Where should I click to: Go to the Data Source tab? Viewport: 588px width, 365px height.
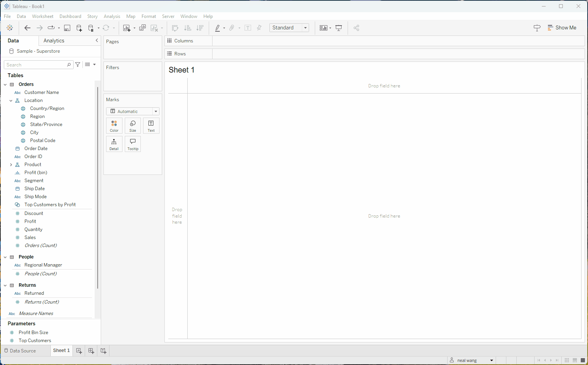point(20,350)
